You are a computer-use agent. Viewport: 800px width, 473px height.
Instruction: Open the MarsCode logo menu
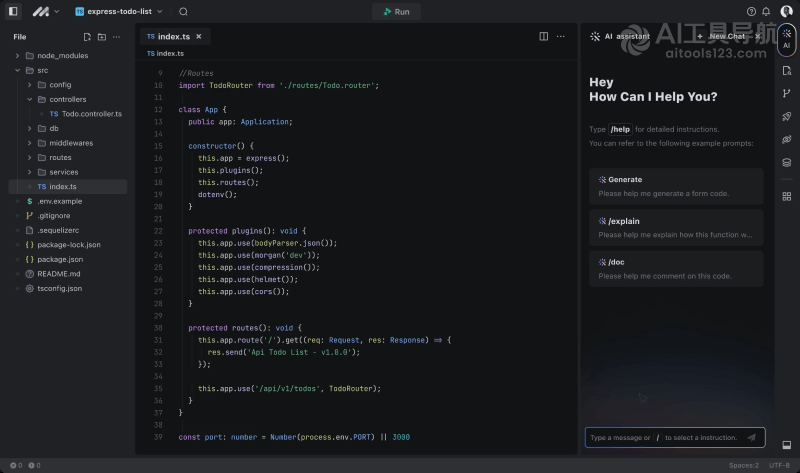pos(46,11)
